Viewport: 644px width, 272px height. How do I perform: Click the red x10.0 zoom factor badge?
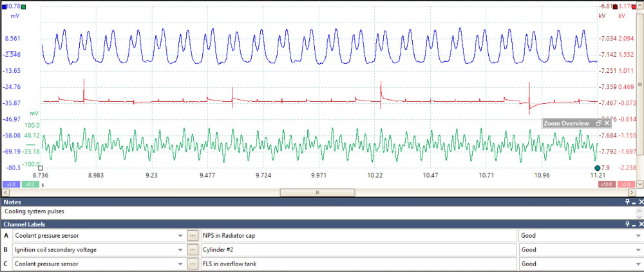pos(607,184)
